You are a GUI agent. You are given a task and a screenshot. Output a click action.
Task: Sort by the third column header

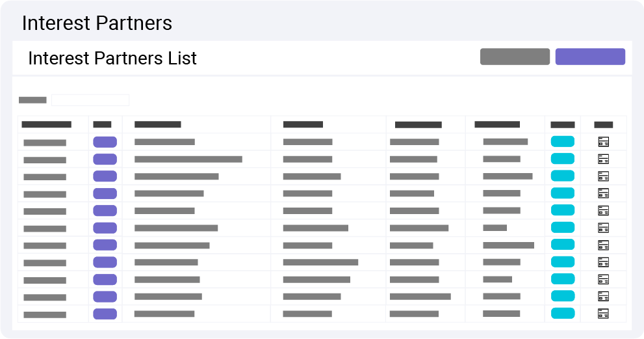click(158, 124)
